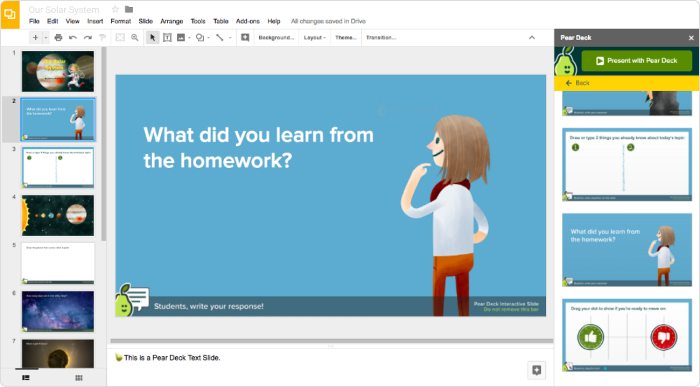
Task: Choose Pear Deck homework question template
Action: pyautogui.click(x=627, y=250)
